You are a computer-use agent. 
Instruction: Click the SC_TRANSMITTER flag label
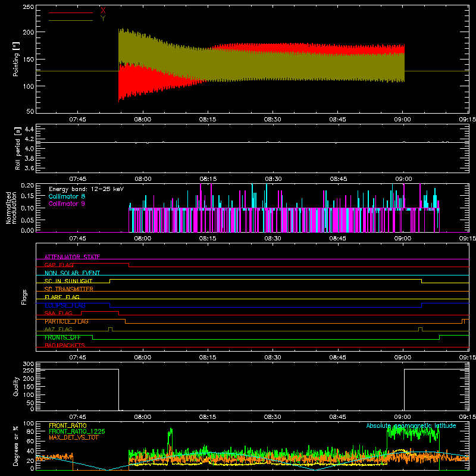click(68, 289)
